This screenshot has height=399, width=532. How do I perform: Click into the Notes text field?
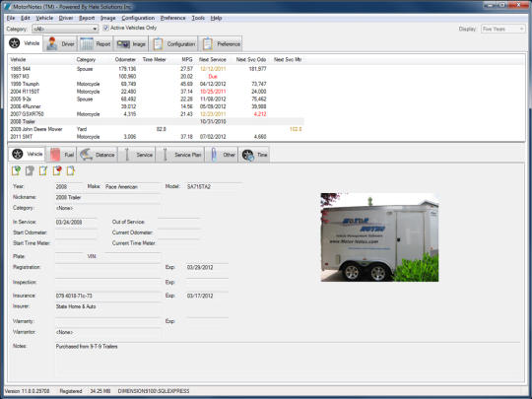287,361
